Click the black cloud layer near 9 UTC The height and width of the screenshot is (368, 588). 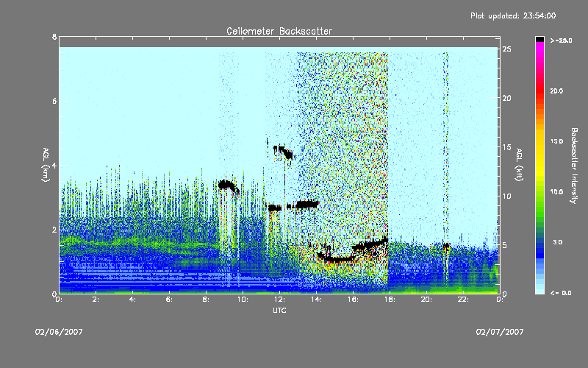[227, 185]
